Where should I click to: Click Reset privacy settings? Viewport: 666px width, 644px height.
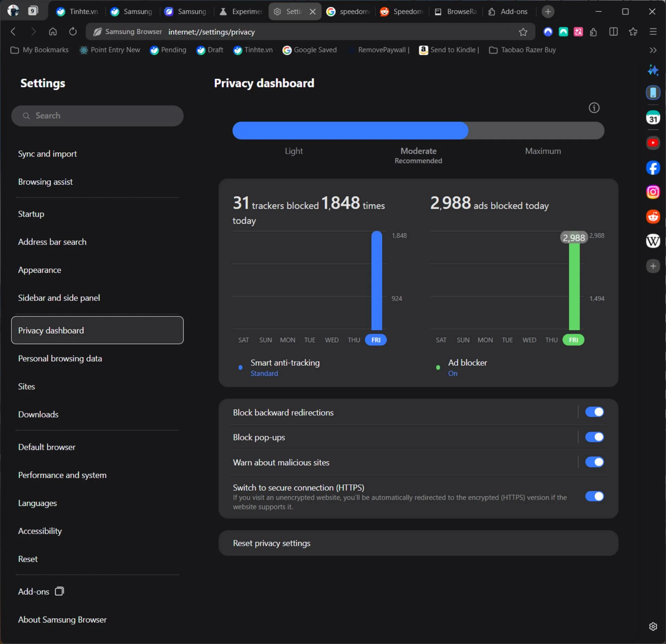272,543
